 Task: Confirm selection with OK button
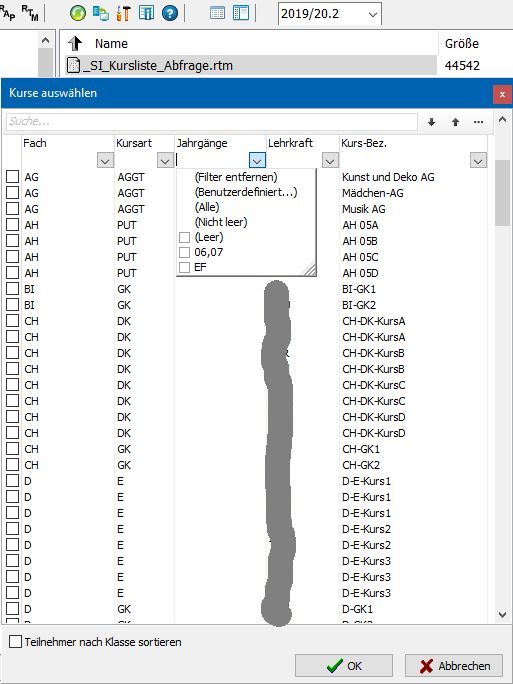tap(344, 666)
